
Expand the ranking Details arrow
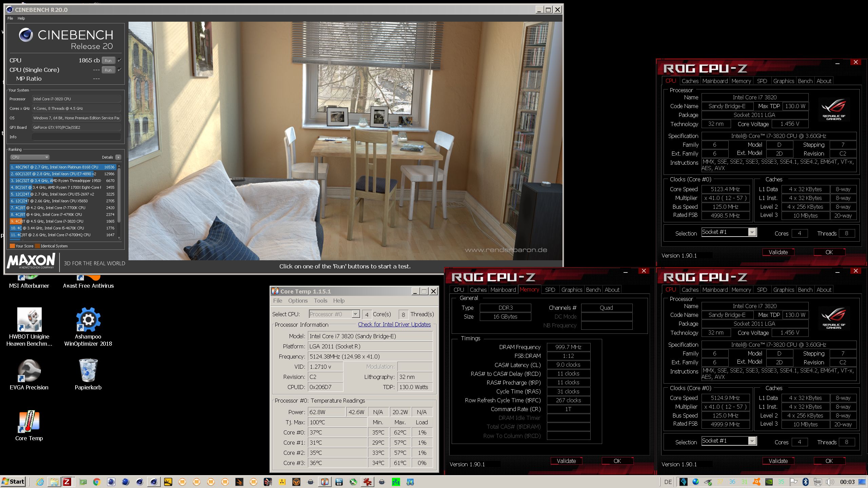(118, 157)
